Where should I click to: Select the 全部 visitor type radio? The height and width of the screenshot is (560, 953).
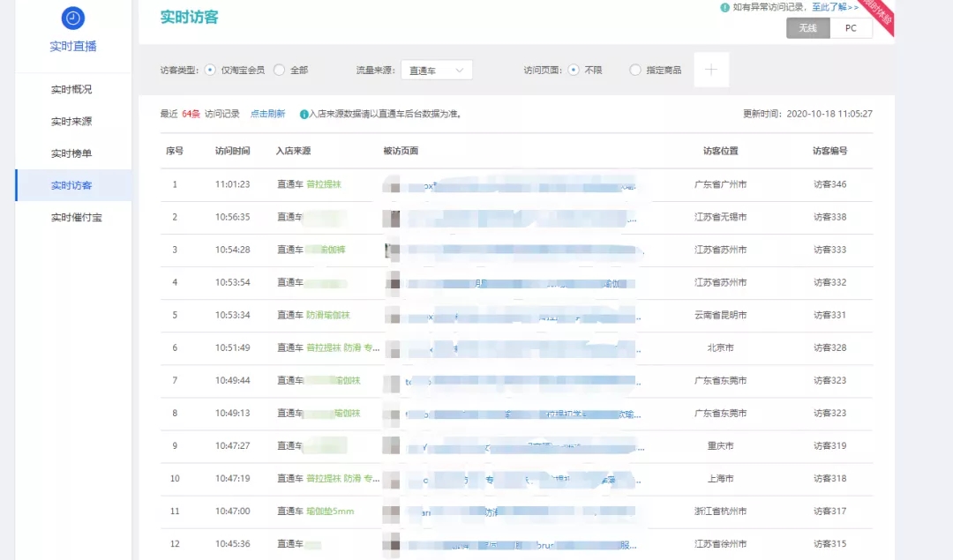coord(279,70)
